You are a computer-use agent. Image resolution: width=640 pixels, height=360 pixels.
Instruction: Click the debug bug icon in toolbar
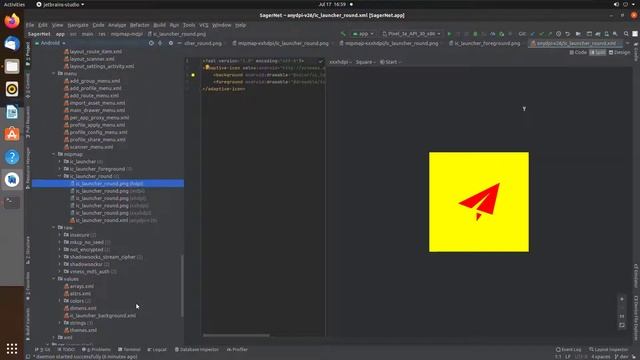[x=475, y=34]
